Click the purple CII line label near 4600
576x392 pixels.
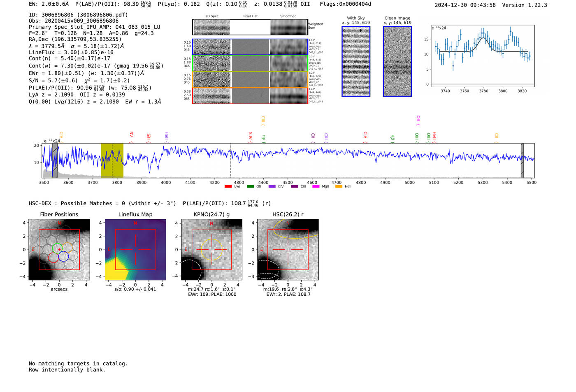click(x=313, y=138)
